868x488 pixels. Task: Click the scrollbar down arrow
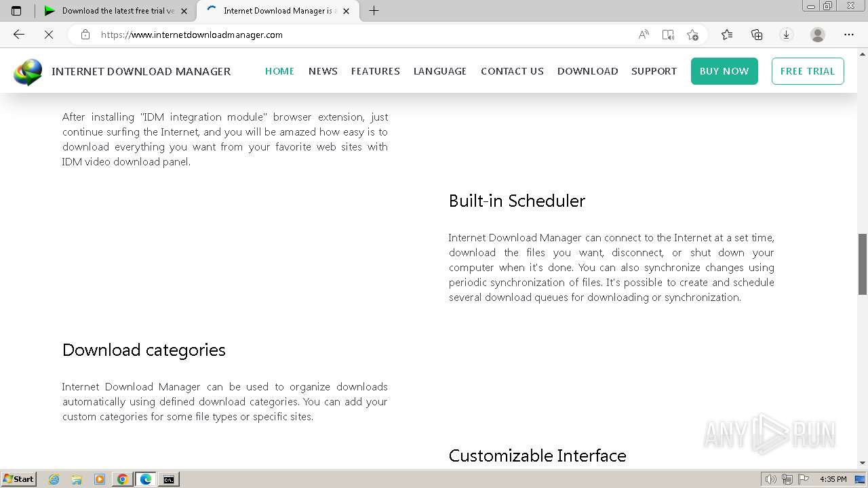(863, 463)
